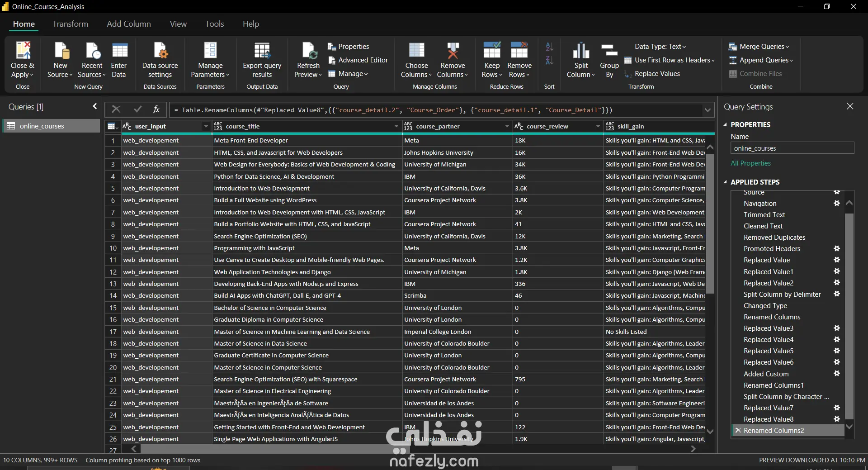Collapse the APPLIED STEPS section

point(725,182)
